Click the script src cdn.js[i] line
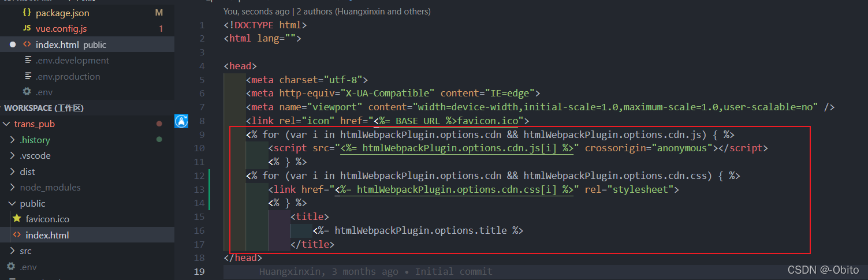This screenshot has height=280, width=868. [x=518, y=148]
